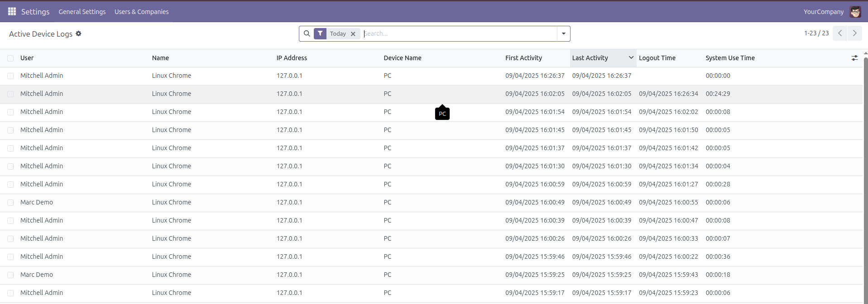The height and width of the screenshot is (304, 868).
Task: Open the apps grid menu icon
Action: point(12,11)
